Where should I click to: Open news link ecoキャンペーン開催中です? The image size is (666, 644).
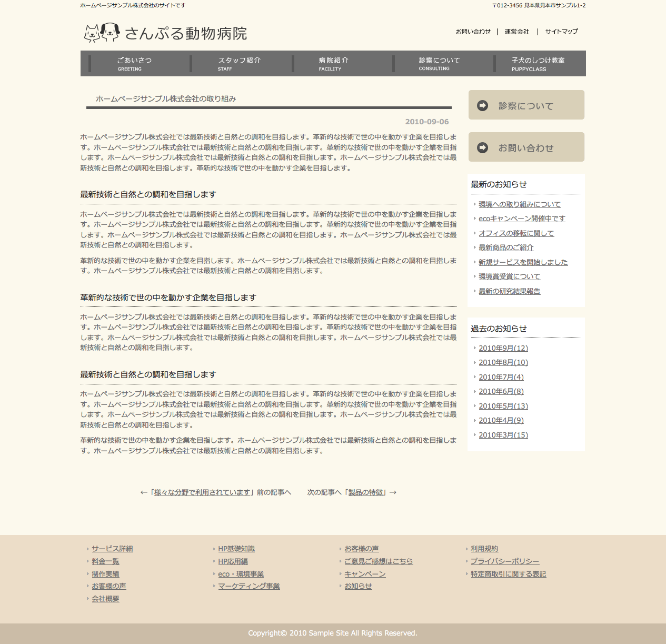pyautogui.click(x=522, y=219)
